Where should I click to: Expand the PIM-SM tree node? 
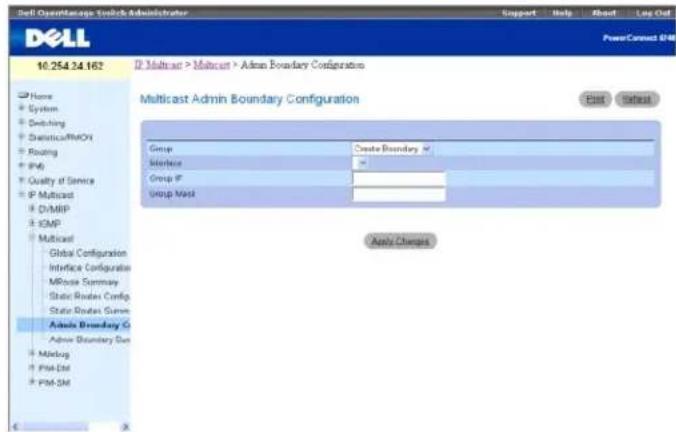click(31, 382)
